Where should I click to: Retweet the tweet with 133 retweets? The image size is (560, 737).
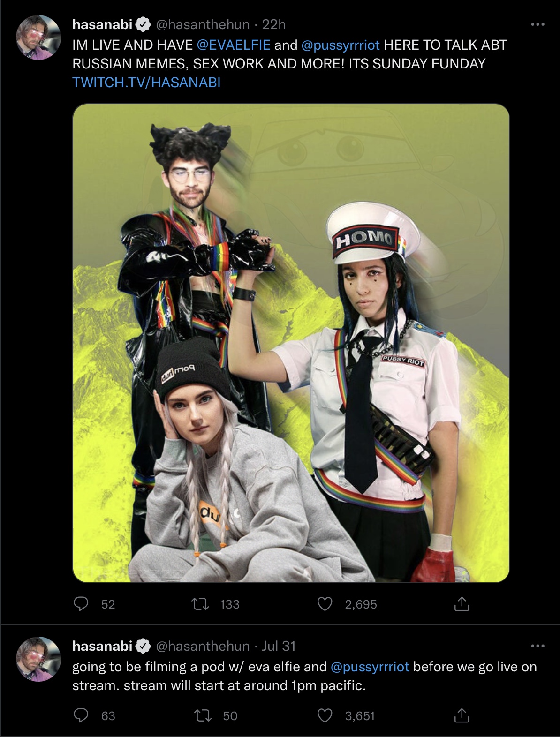pyautogui.click(x=201, y=604)
